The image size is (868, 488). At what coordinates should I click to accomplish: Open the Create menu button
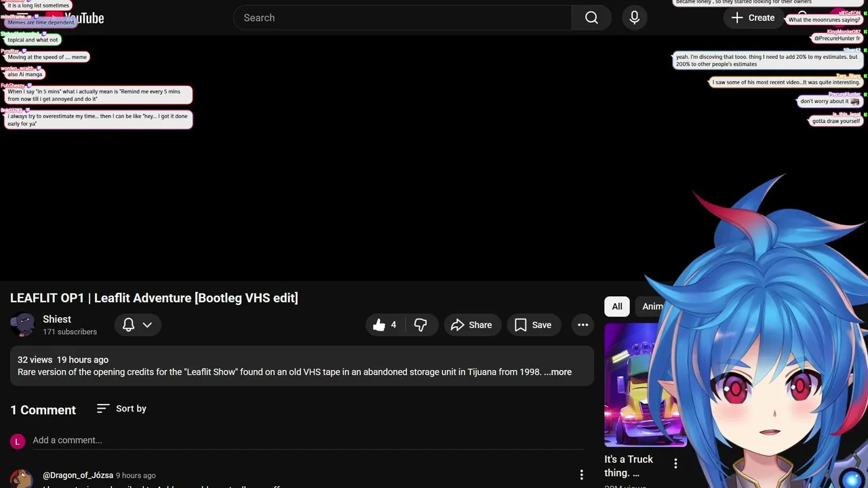[x=753, y=18]
